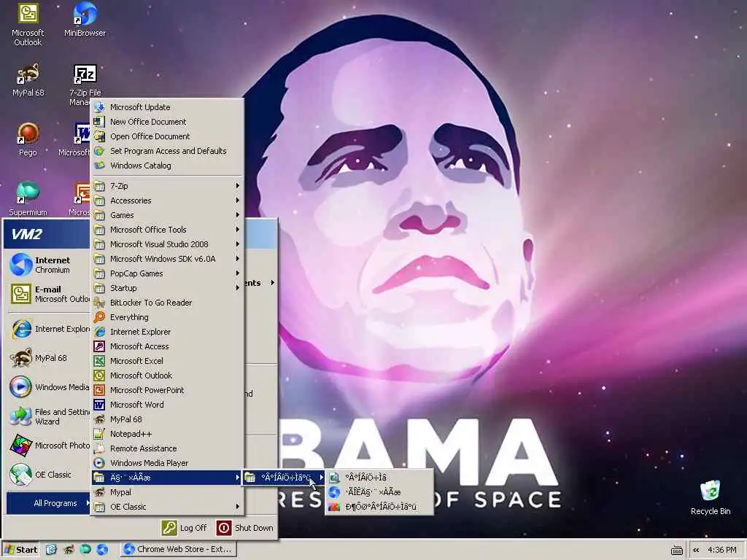Click highlighted garbled-name folder in All Programs

(167, 478)
